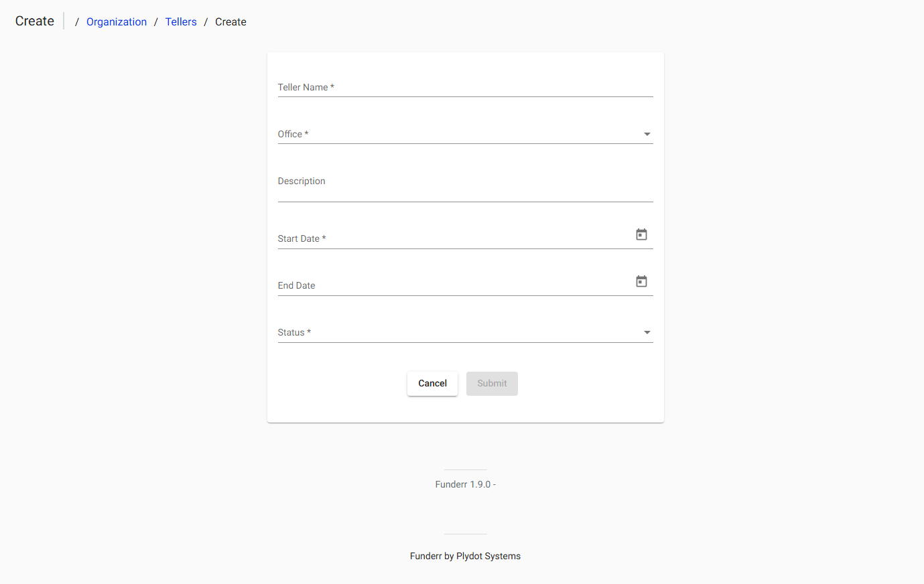Viewport: 924px width, 584px height.
Task: Click the Cancel button
Action: pyautogui.click(x=432, y=383)
